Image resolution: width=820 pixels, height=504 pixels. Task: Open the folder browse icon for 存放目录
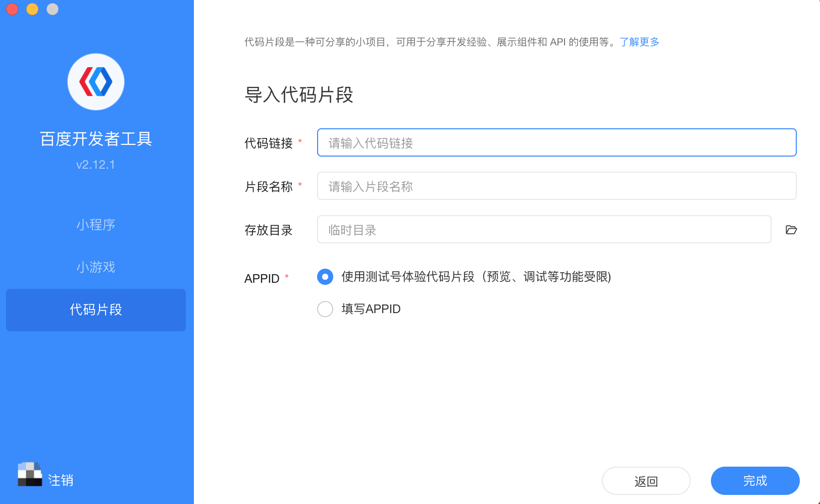point(791,230)
